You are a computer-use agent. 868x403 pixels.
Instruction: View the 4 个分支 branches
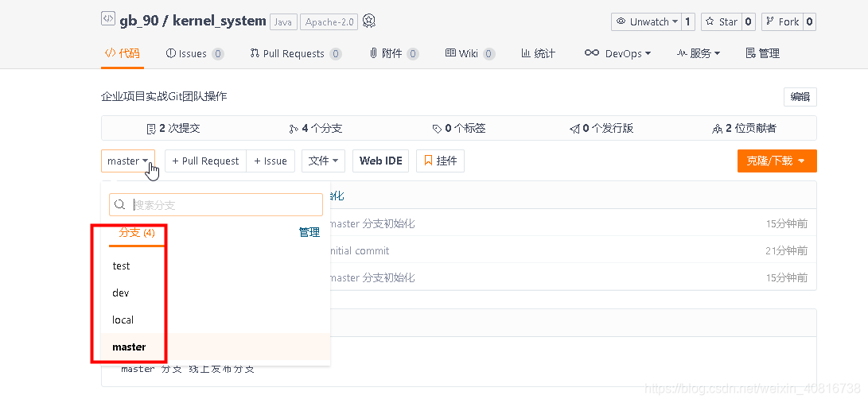[x=316, y=128]
